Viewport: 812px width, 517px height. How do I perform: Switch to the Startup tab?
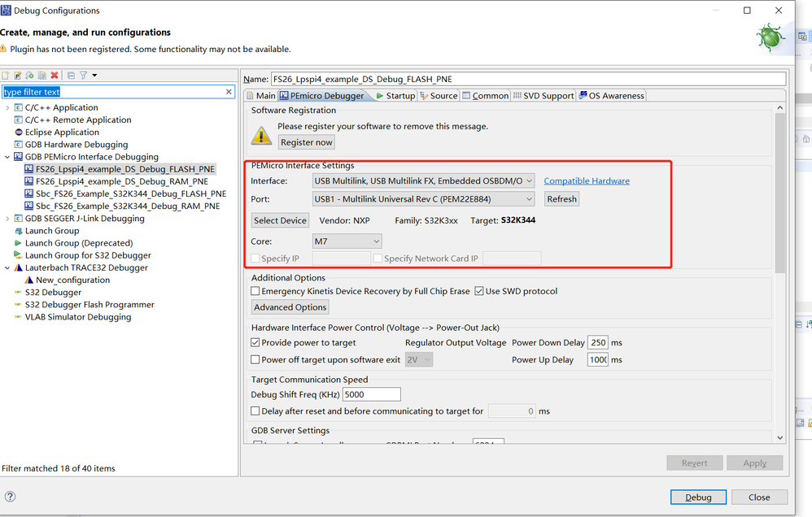click(395, 96)
